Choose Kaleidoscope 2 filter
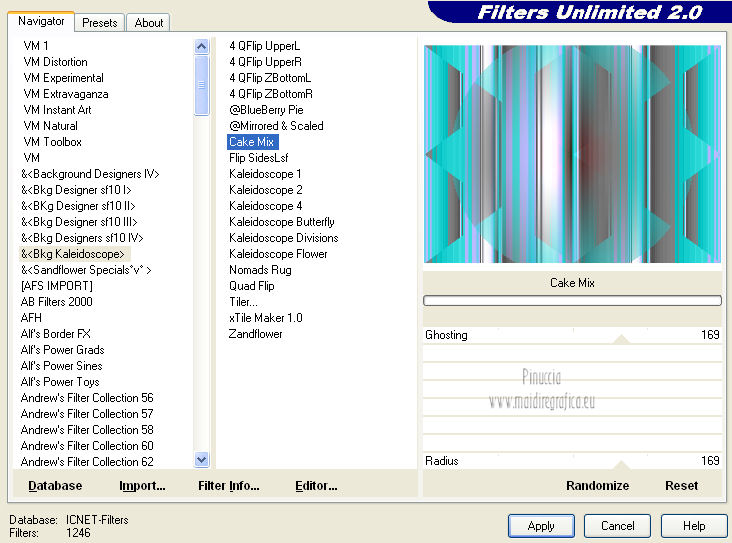Screen dimensions: 732x543 (266, 190)
